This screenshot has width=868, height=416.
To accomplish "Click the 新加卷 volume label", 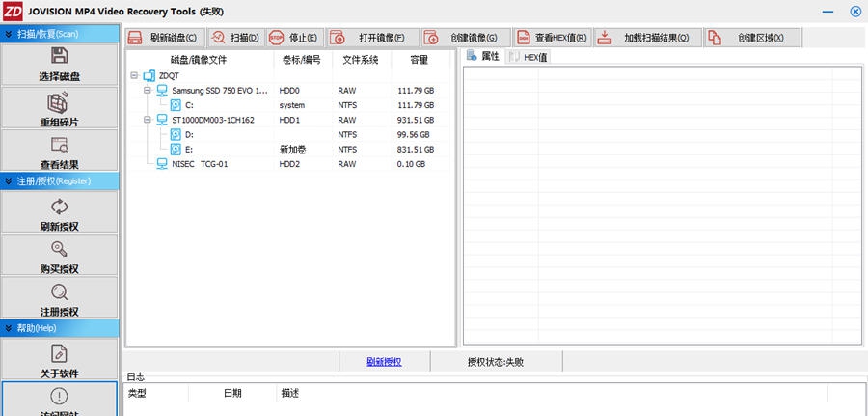I will tap(293, 150).
